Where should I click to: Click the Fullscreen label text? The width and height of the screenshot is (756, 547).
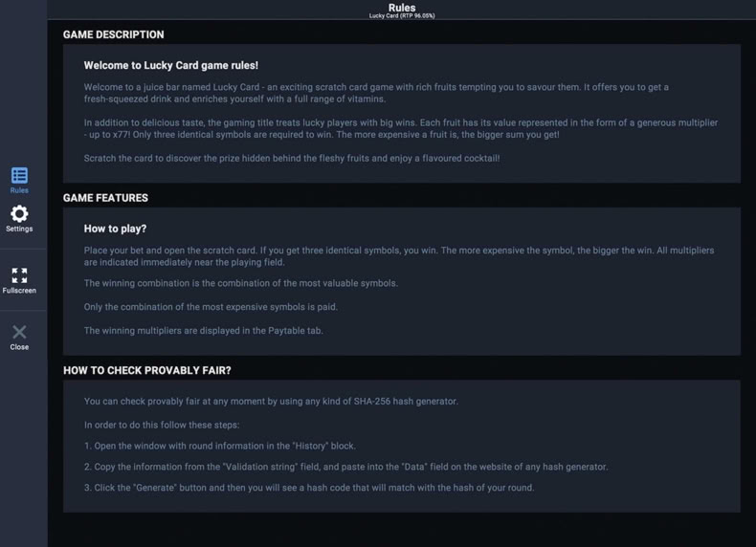tap(19, 290)
